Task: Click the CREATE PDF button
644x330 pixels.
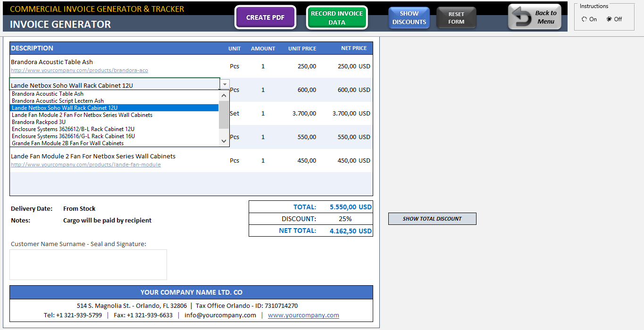Action: point(265,17)
